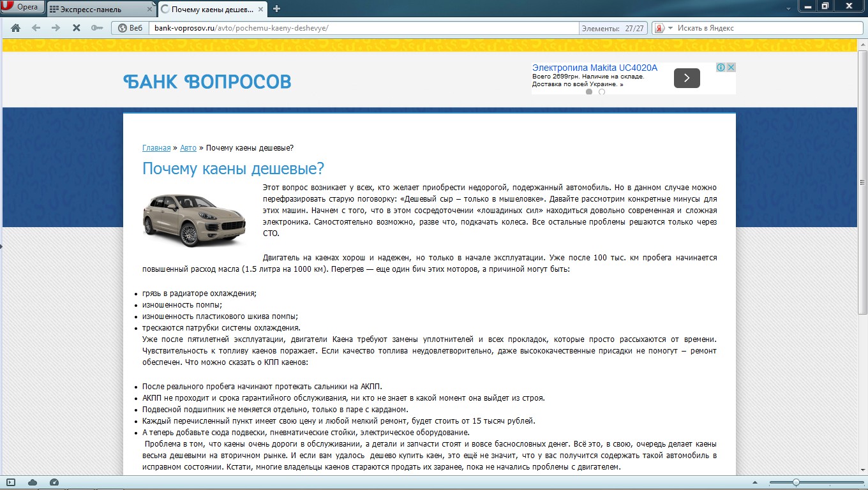Click the text трескаются патрубки системы охлаждения.

coord(221,328)
